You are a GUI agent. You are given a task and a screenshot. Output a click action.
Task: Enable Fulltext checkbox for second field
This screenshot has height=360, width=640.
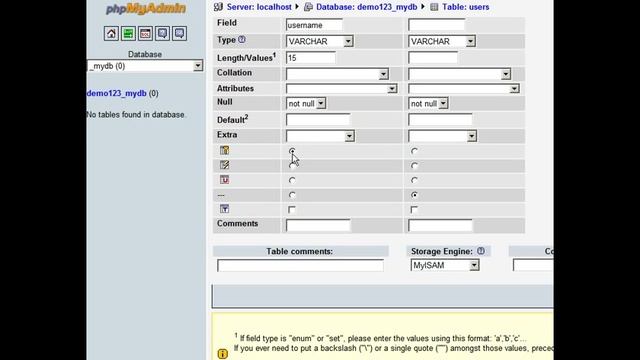(x=414, y=210)
